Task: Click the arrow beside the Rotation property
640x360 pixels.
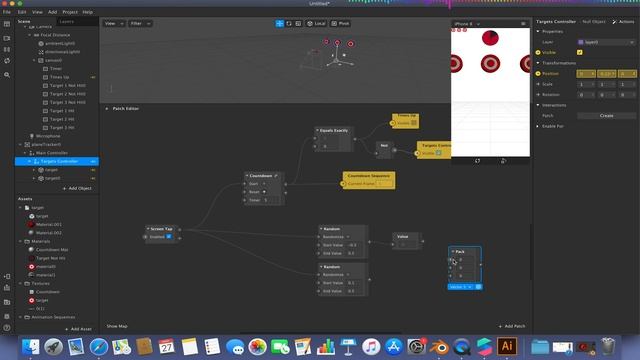Action: click(x=538, y=95)
